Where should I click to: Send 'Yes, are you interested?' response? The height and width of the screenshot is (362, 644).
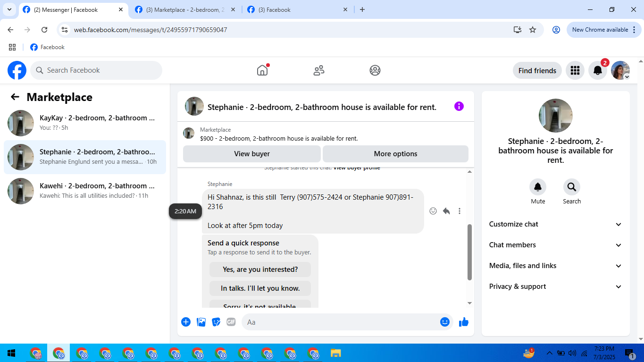click(x=260, y=269)
